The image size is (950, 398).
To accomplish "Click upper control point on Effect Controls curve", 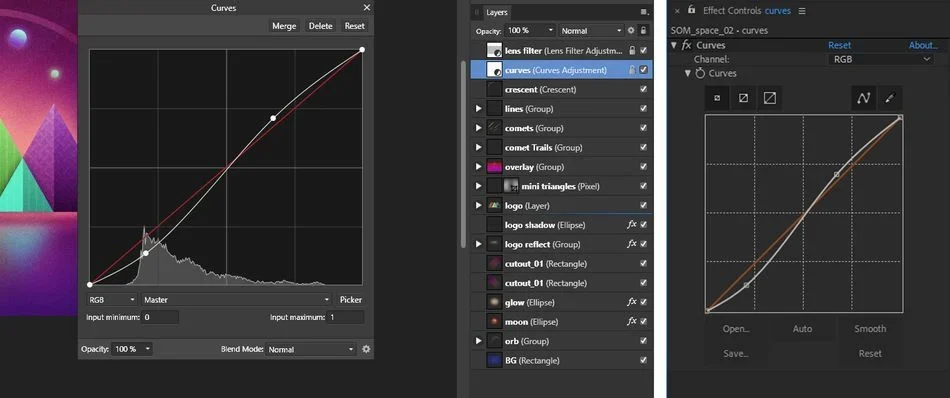I will 837,174.
